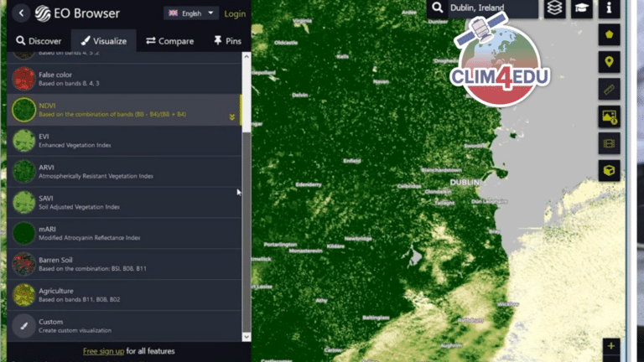Open the timelapse film icon
The width and height of the screenshot is (644, 362).
(609, 143)
